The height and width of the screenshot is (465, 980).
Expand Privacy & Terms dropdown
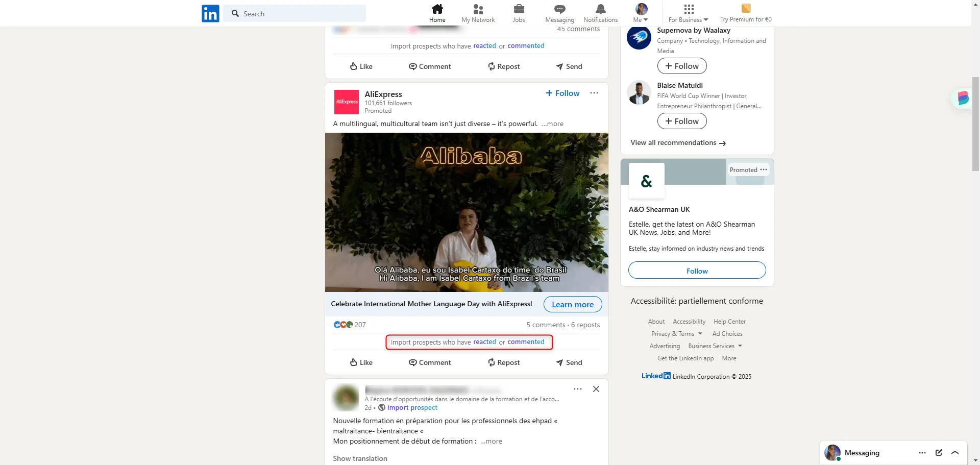coord(677,334)
